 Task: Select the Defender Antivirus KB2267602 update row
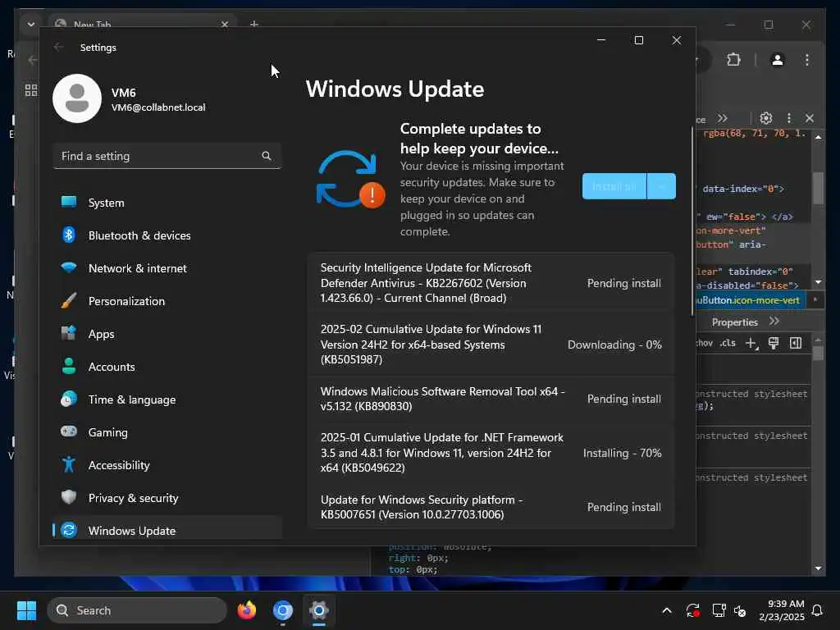click(x=491, y=283)
